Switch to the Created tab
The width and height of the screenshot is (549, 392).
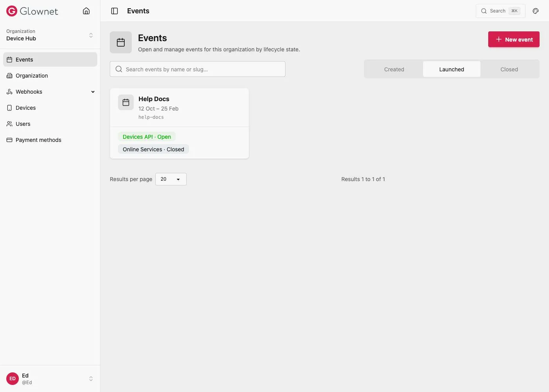(394, 69)
